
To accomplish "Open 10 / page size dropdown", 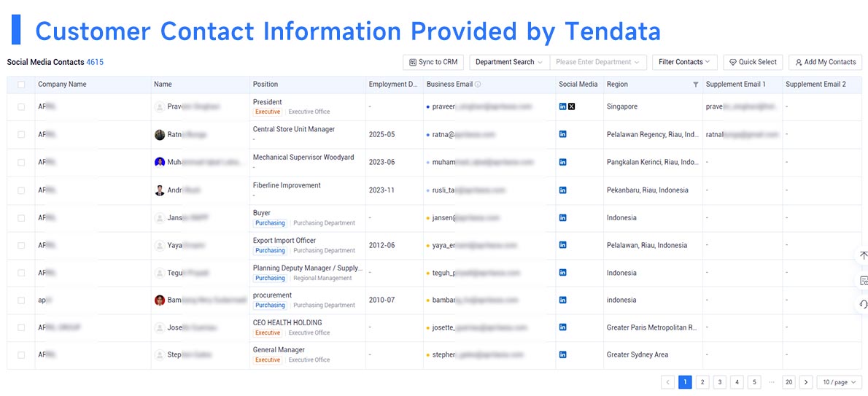I will [840, 382].
